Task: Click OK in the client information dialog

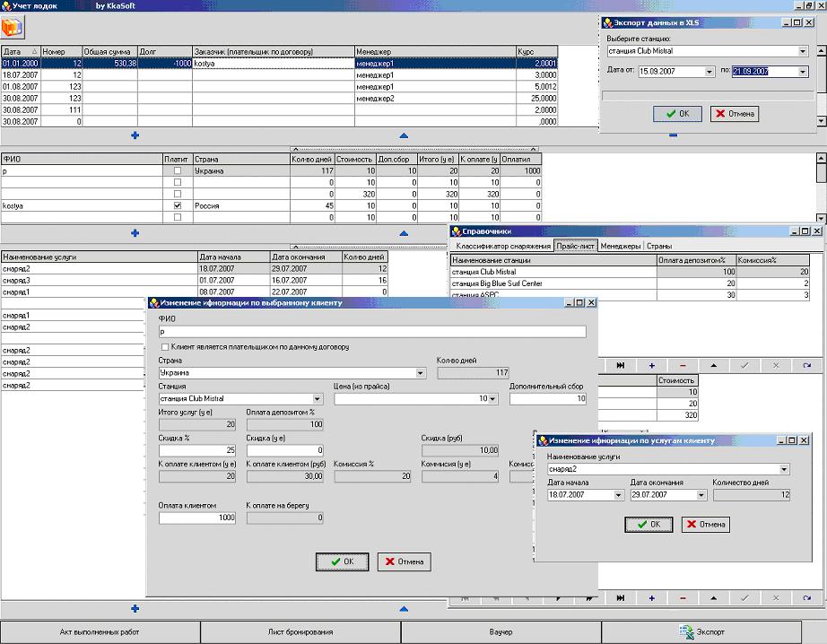Action: [343, 561]
